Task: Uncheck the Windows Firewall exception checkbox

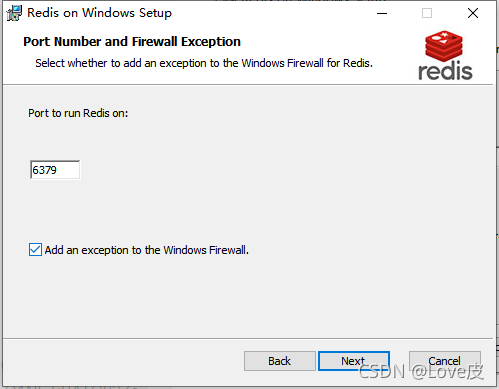Action: click(35, 250)
